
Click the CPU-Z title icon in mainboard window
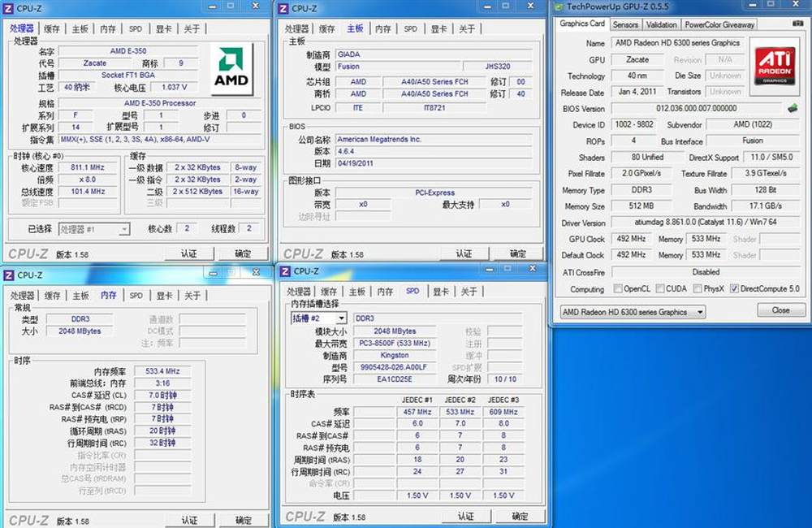click(283, 8)
